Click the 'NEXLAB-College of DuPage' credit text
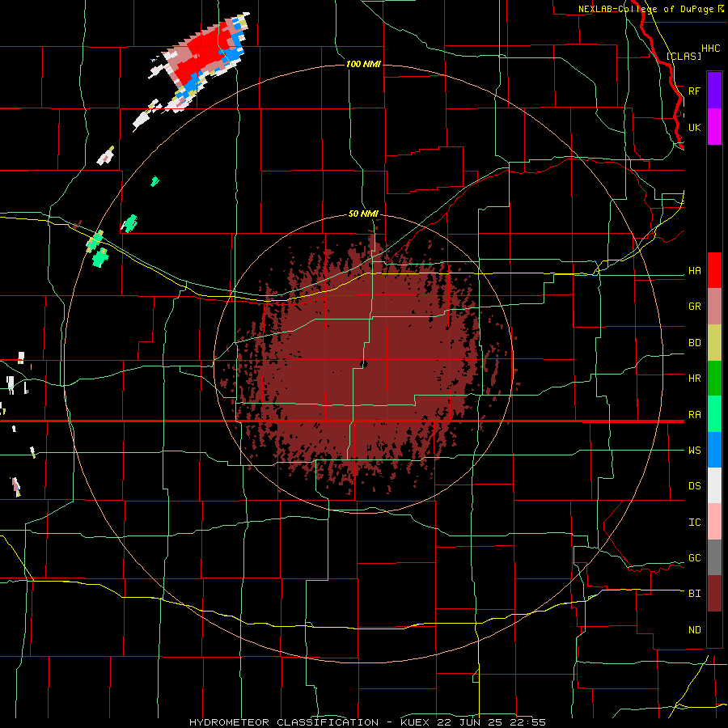This screenshot has height=728, width=728. click(645, 9)
